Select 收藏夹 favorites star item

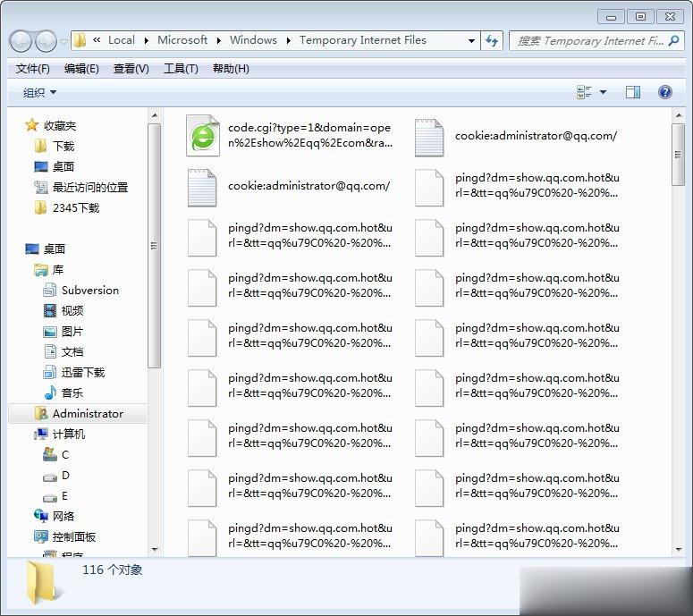pos(50,125)
